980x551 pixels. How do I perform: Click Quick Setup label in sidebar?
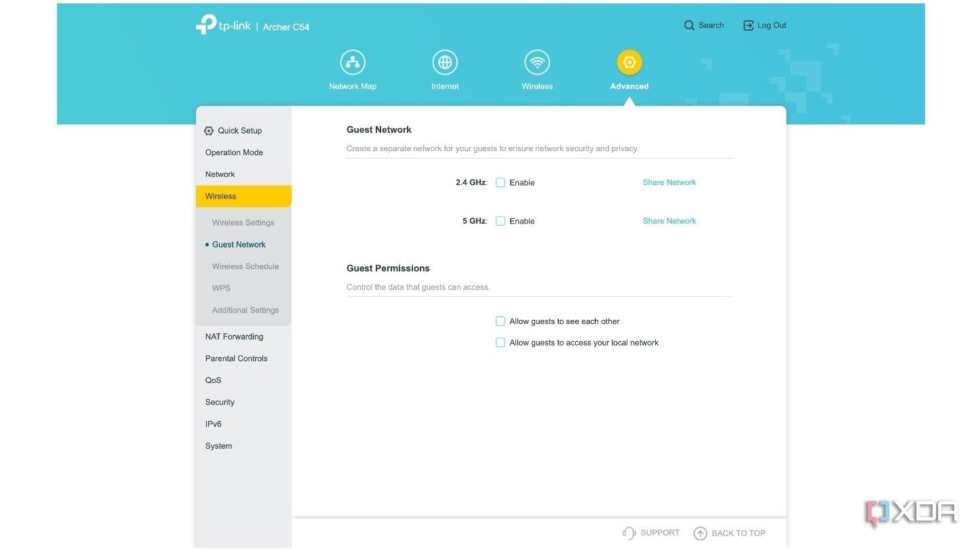tap(239, 131)
